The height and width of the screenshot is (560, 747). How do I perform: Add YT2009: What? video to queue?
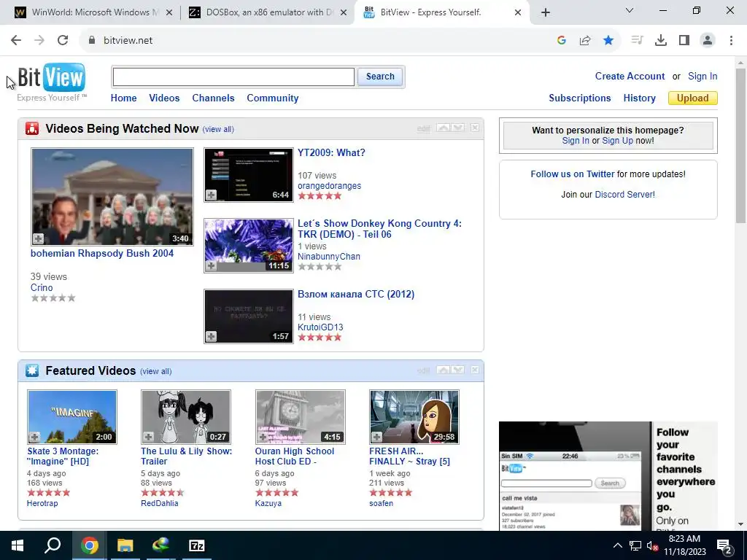point(211,195)
